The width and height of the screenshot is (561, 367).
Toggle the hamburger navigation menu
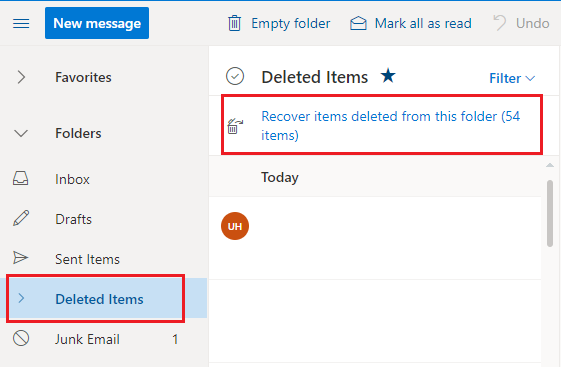[21, 24]
